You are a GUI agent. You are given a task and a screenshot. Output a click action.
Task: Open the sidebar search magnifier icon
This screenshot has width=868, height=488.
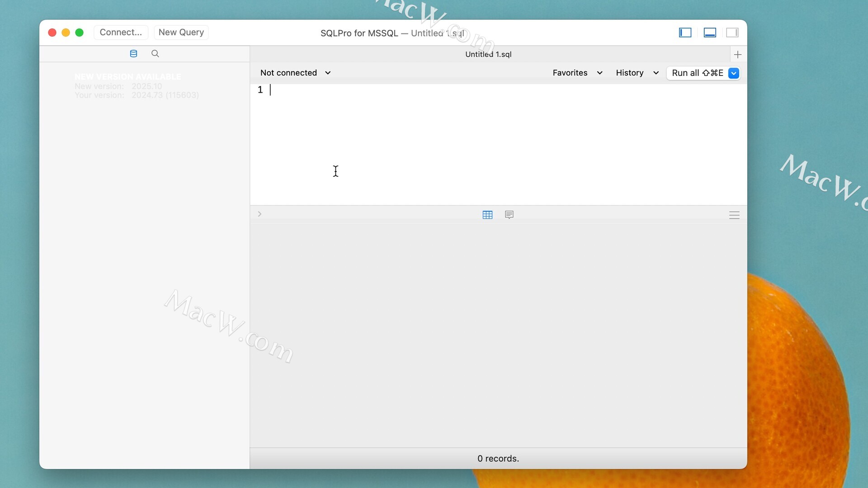(x=155, y=54)
